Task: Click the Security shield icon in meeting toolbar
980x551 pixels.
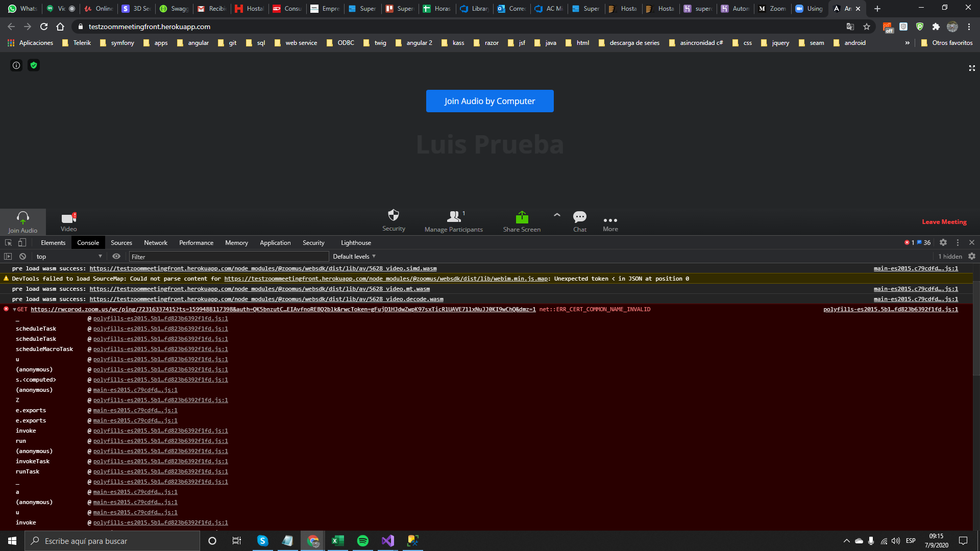Action: point(394,215)
